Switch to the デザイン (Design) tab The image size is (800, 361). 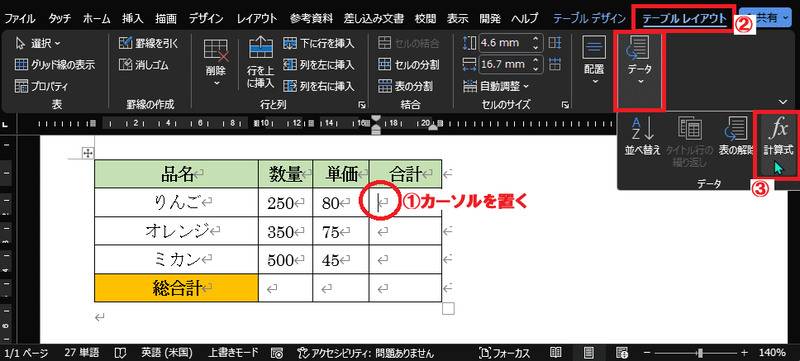206,19
